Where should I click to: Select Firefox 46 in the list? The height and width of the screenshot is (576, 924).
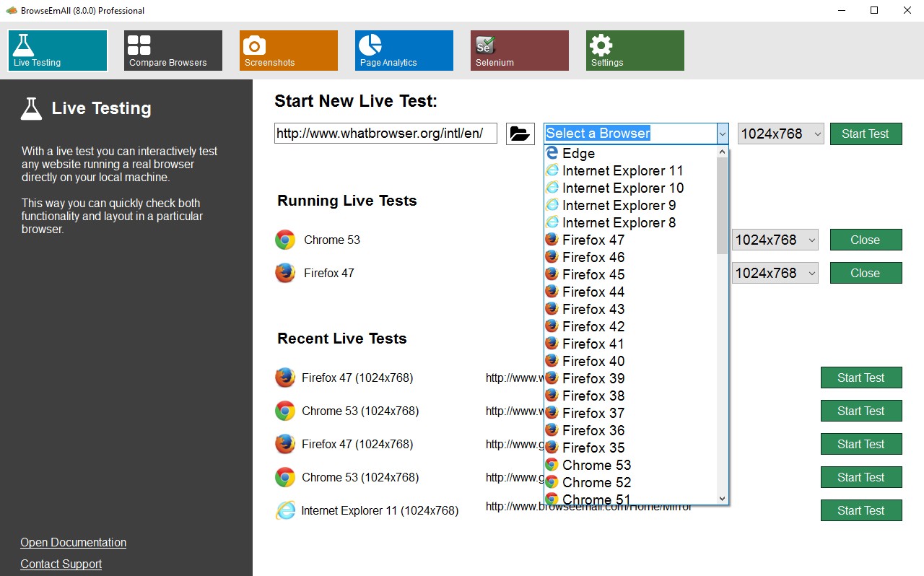pos(630,257)
